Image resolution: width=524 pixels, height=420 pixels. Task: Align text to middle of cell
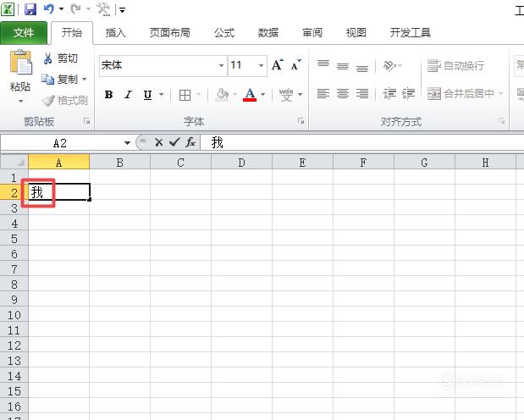[x=343, y=65]
